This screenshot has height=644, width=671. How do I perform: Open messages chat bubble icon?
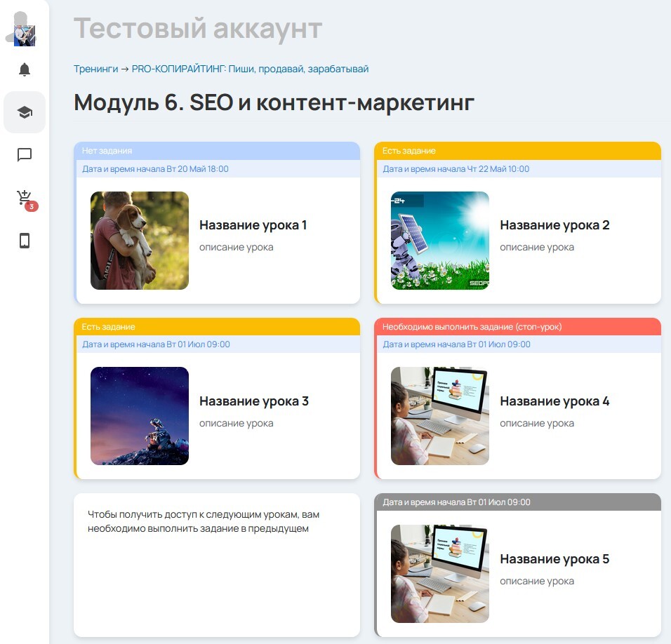(25, 155)
